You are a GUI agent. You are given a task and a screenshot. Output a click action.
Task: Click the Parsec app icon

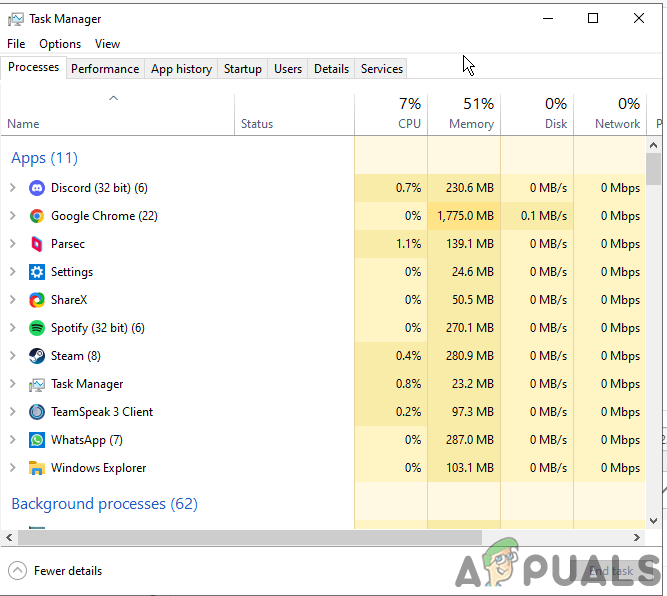coord(37,244)
